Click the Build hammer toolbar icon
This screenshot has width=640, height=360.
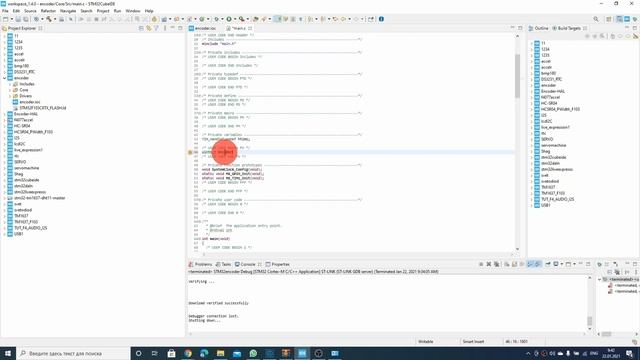coord(49,19)
